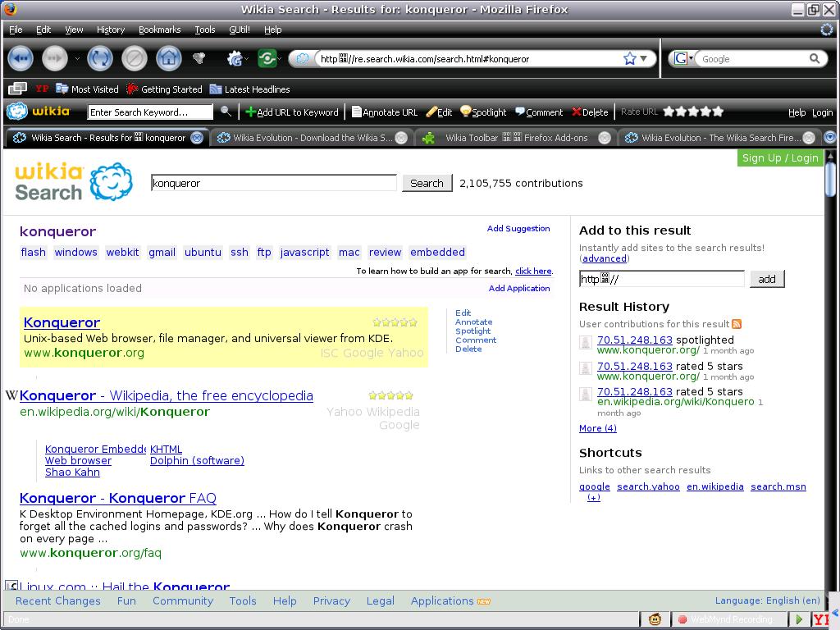
Task: Open the RSS feed icon beside User contributions
Action: tap(737, 324)
